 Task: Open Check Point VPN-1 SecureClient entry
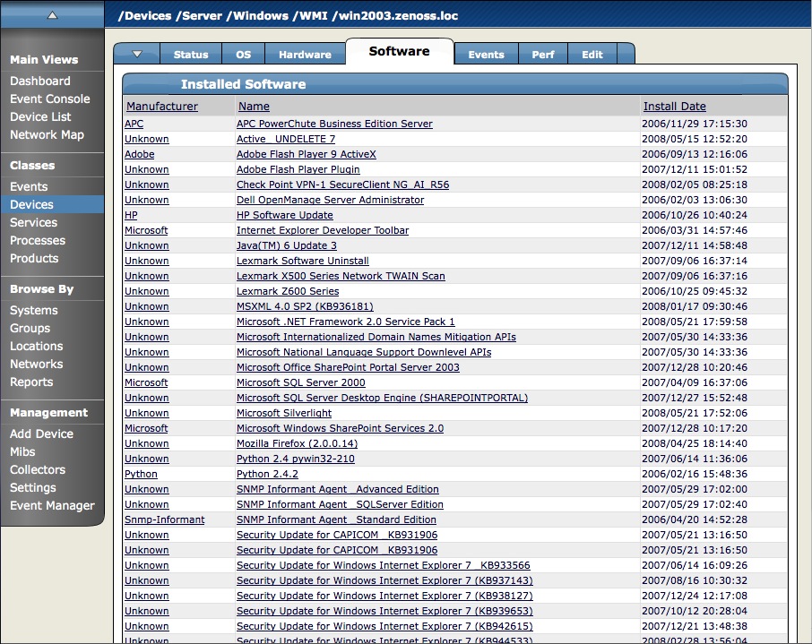coord(343,185)
